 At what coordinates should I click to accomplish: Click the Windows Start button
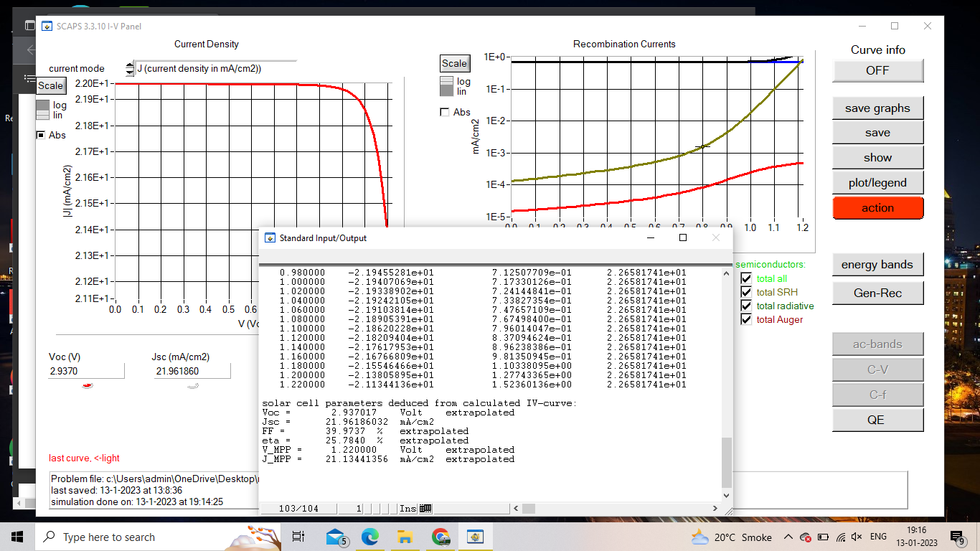[17, 537]
